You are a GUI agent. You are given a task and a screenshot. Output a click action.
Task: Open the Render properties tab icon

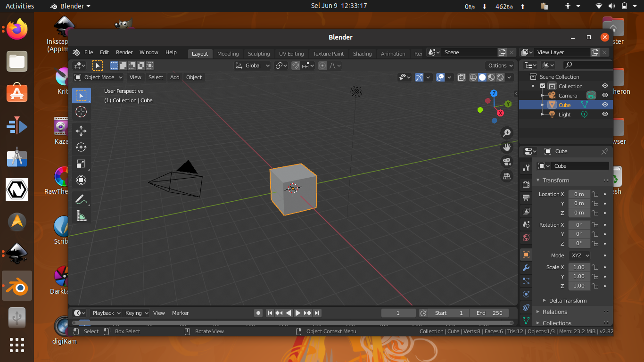(x=526, y=184)
